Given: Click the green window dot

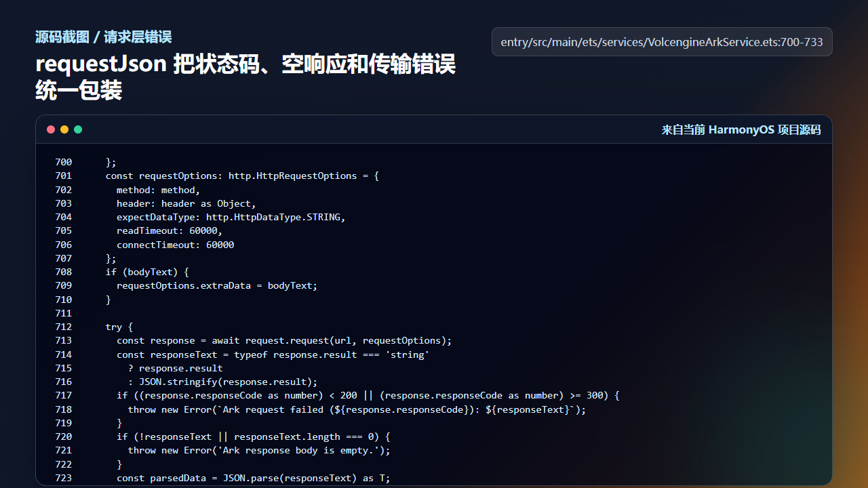Looking at the screenshot, I should [x=78, y=129].
